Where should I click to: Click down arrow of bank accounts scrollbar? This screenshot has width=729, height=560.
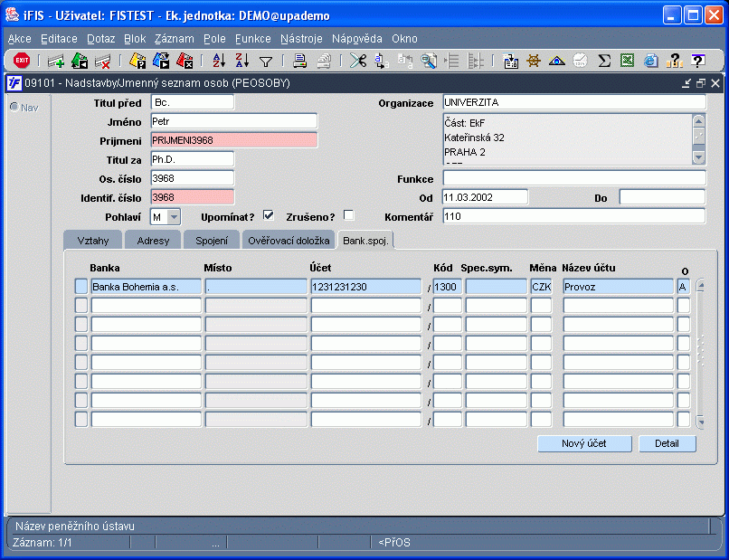[x=700, y=422]
